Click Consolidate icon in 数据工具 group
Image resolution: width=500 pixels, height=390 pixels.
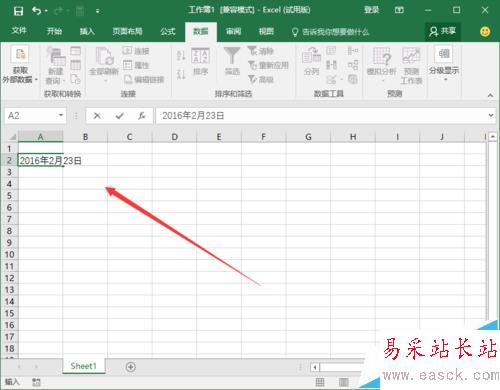[x=353, y=51]
